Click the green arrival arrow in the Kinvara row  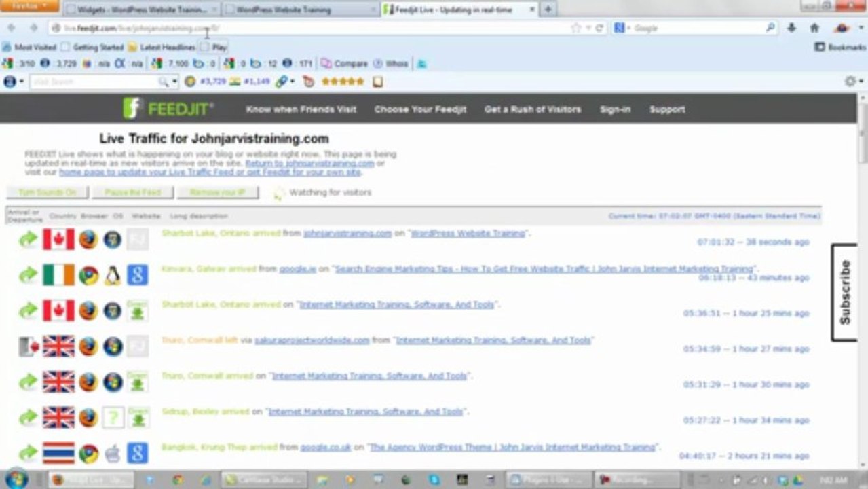27,275
